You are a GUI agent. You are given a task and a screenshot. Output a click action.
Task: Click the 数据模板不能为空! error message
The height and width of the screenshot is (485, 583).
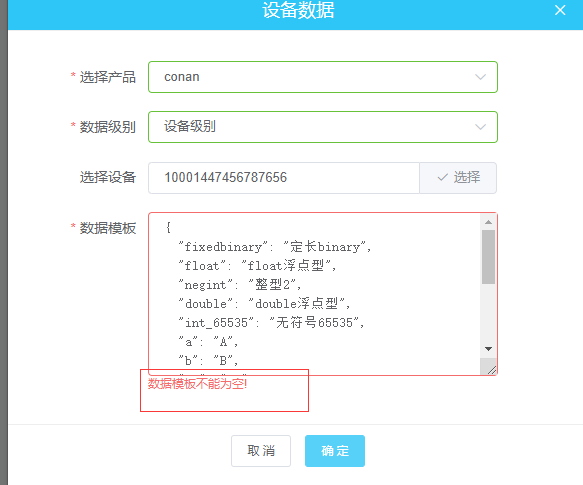[197, 383]
